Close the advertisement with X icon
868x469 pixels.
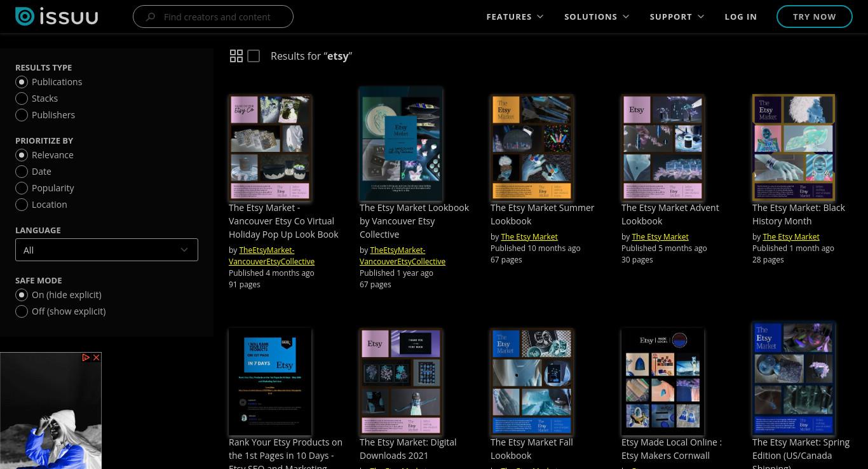97,358
